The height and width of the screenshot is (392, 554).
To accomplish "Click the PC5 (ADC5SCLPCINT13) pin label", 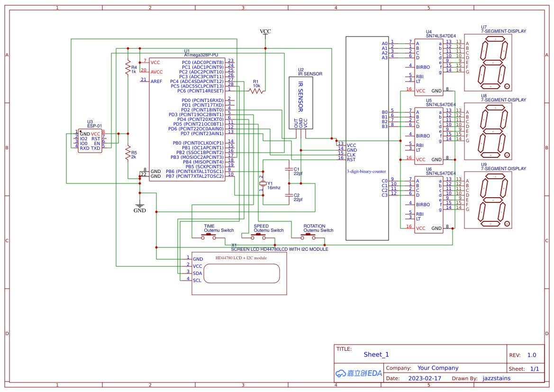I will (197, 86).
